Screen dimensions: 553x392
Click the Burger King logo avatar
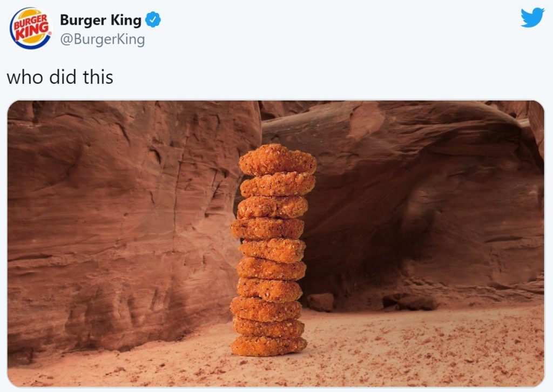31,28
